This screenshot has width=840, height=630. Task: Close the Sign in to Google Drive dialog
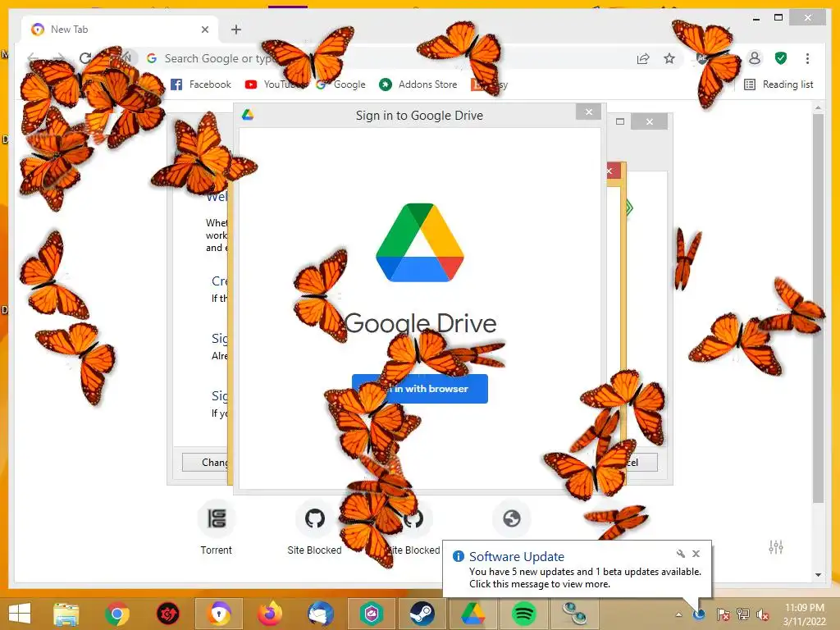[x=589, y=112]
